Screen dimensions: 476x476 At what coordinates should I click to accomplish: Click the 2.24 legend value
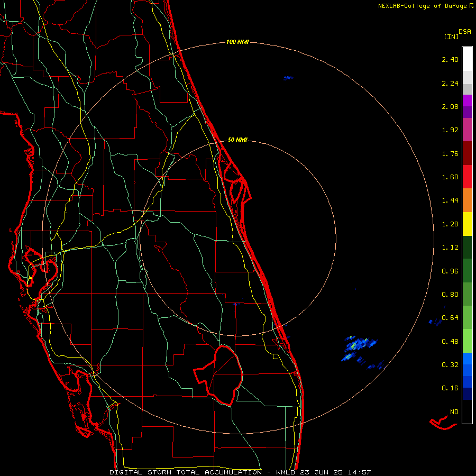click(x=450, y=83)
